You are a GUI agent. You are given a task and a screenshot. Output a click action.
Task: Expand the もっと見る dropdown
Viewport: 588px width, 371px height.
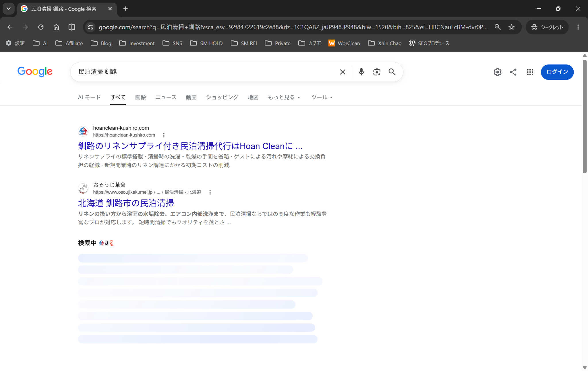pyautogui.click(x=284, y=97)
